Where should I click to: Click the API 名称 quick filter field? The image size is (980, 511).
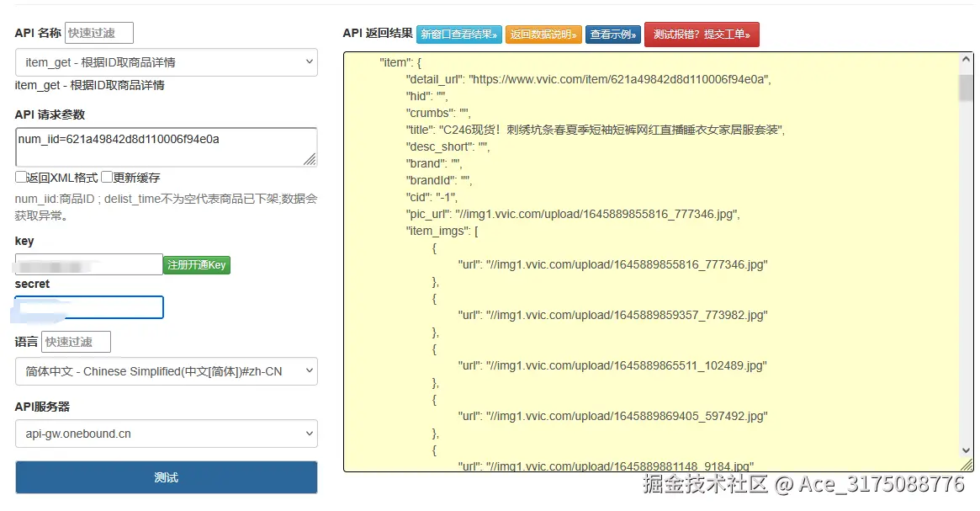[x=98, y=33]
